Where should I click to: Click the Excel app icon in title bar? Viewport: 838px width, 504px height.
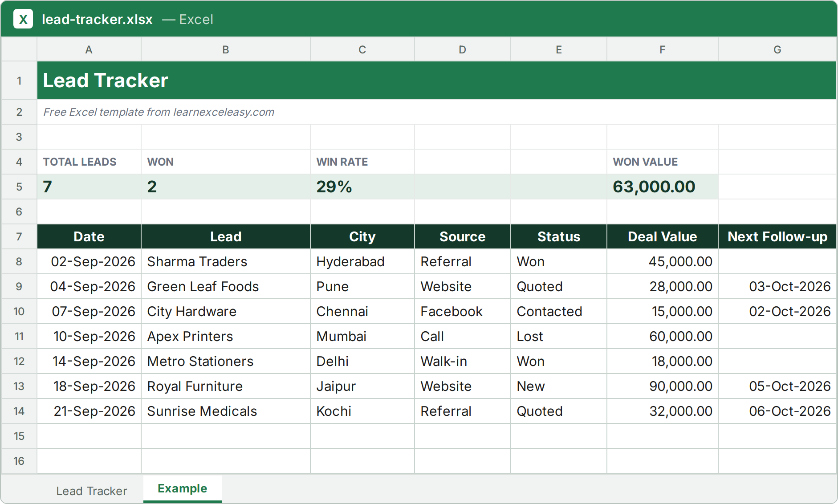tap(23, 19)
